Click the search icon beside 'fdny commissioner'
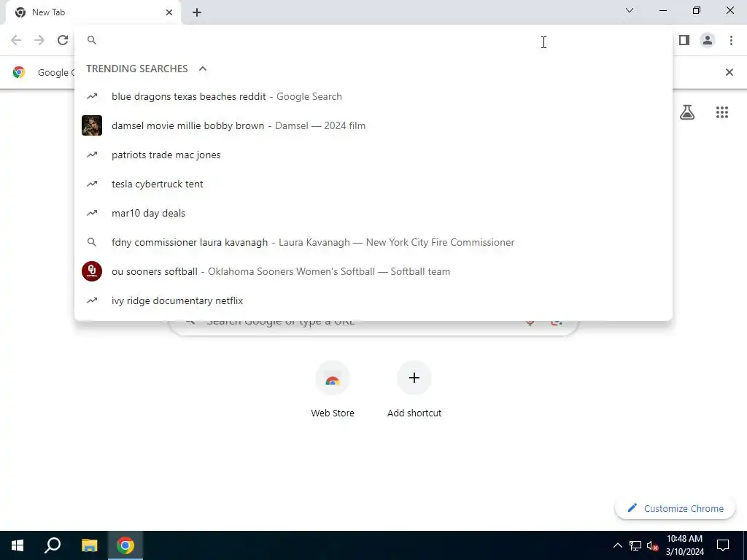Viewport: 747px width, 560px height. click(92, 242)
